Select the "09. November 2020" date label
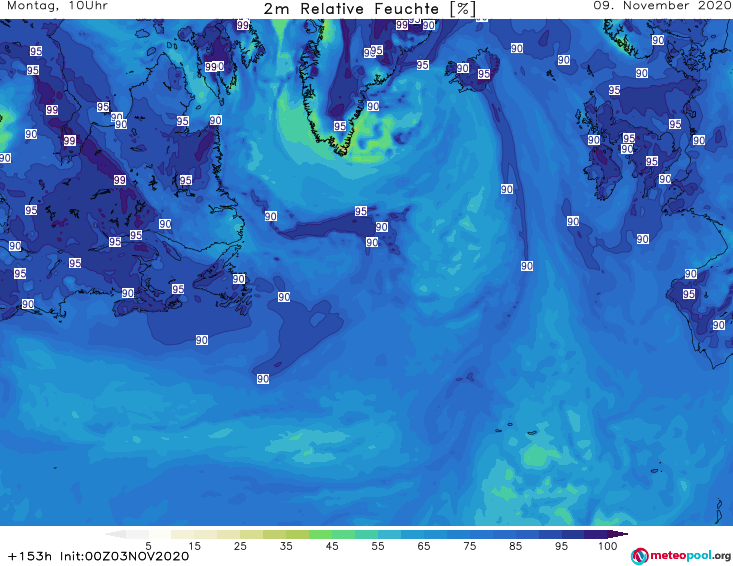 [662, 6]
